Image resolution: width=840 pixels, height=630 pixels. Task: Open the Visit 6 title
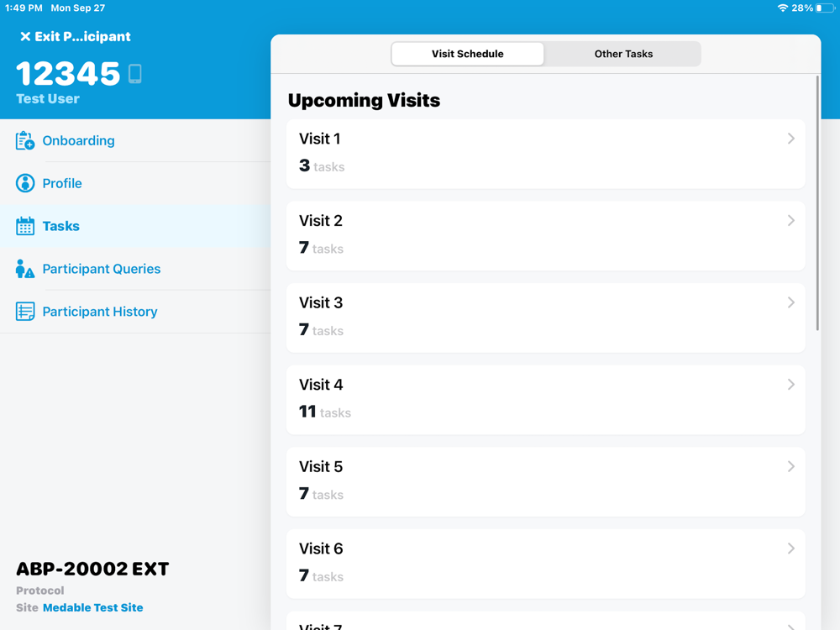(x=321, y=549)
